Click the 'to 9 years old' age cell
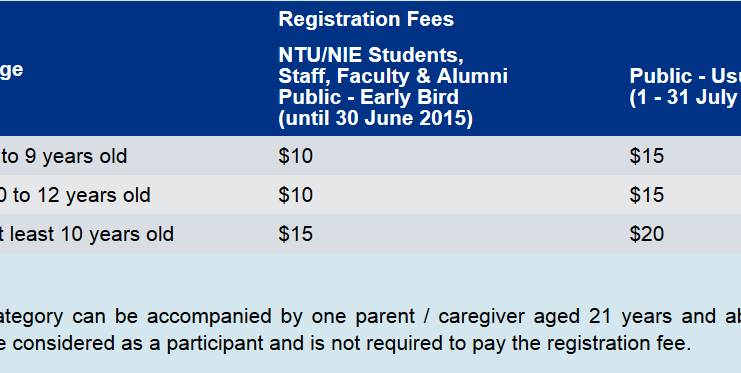 pos(64,156)
